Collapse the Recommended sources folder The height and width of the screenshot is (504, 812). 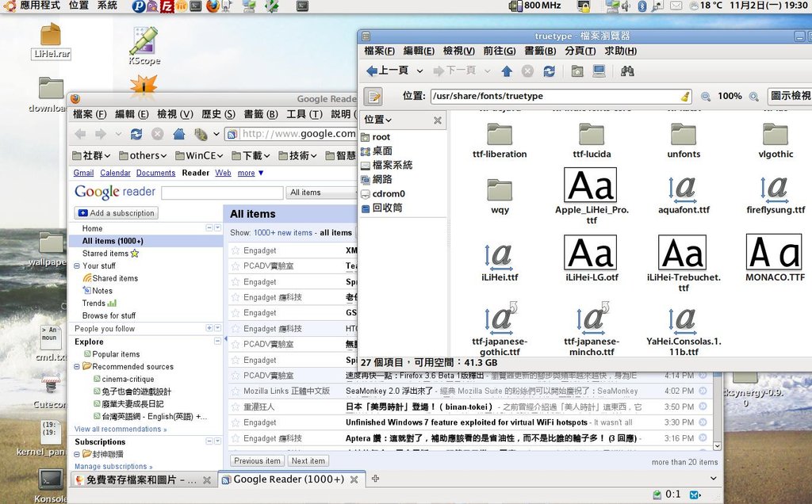[77, 366]
